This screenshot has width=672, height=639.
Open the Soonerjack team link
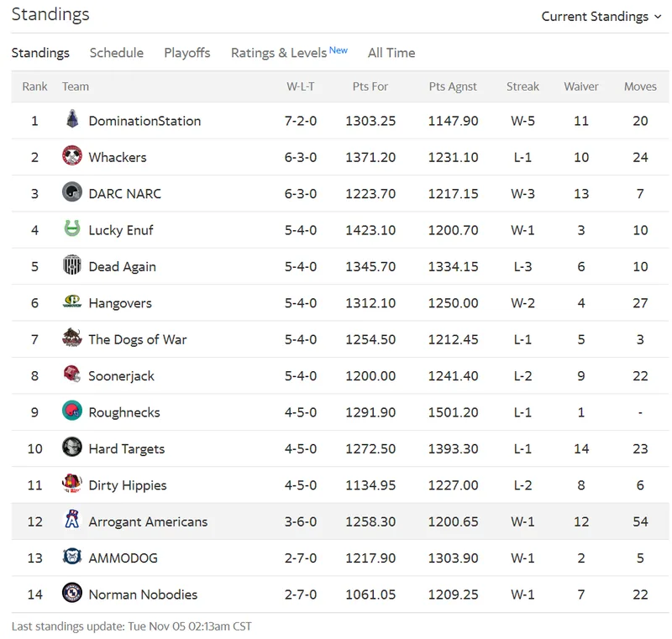coord(121,375)
